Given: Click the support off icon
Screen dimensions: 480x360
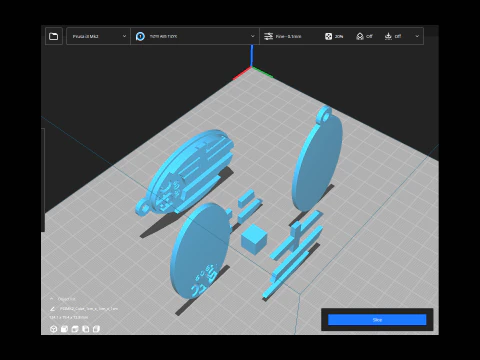Looking at the screenshot, I should tap(360, 36).
